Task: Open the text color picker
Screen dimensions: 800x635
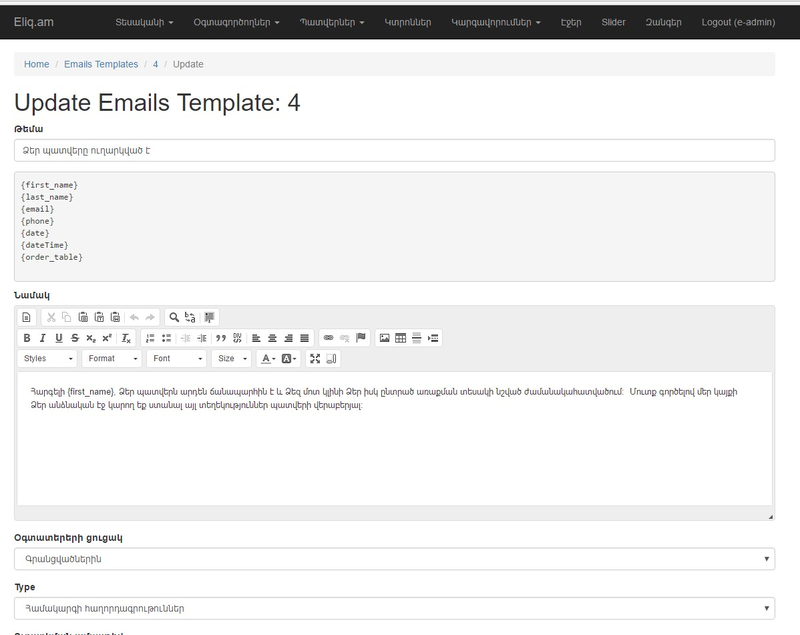Action: tap(267, 358)
